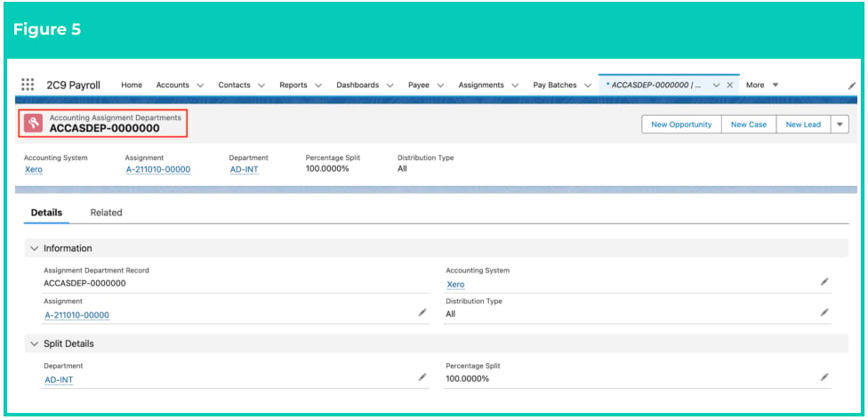The image size is (868, 420).
Task: Close the ACCASDEP-0000000 tab
Action: (729, 85)
